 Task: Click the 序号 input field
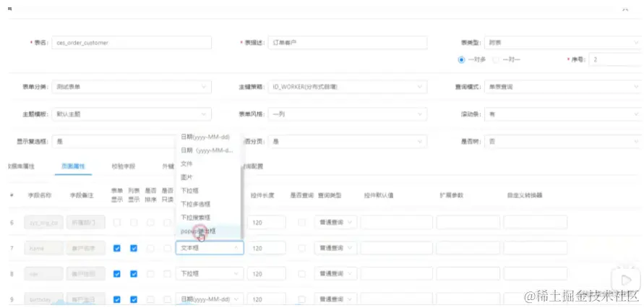click(615, 59)
